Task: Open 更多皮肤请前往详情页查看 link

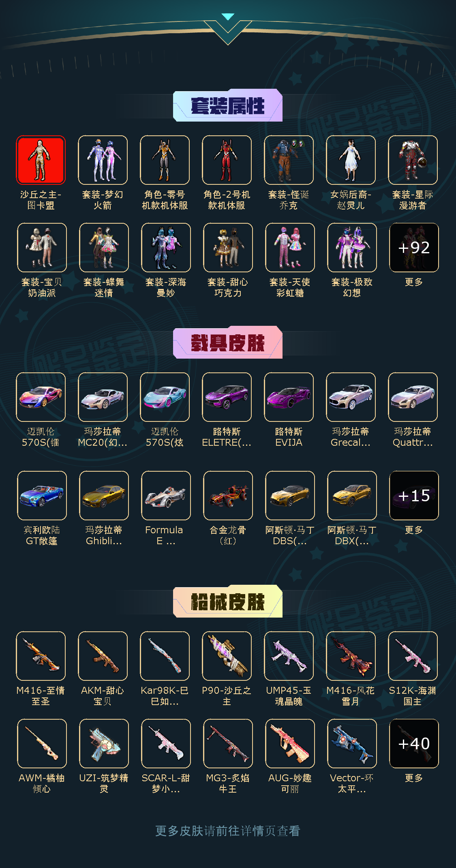Action: (x=228, y=831)
